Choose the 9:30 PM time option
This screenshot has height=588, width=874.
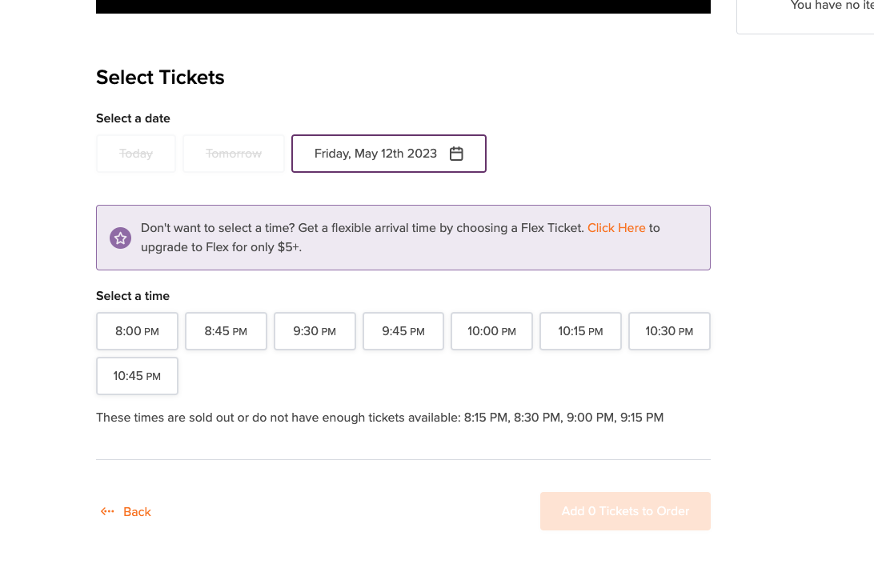315,331
